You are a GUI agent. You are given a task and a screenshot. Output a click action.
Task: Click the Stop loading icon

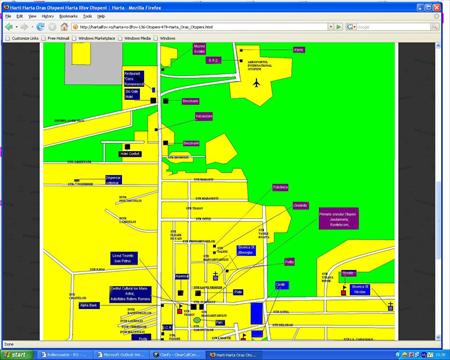[x=52, y=27]
